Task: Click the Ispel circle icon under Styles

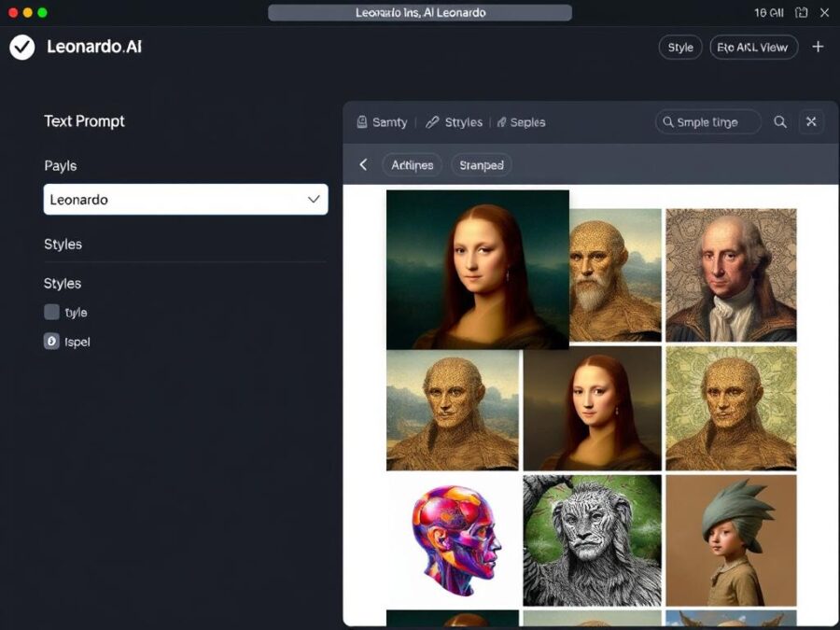Action: [x=51, y=341]
